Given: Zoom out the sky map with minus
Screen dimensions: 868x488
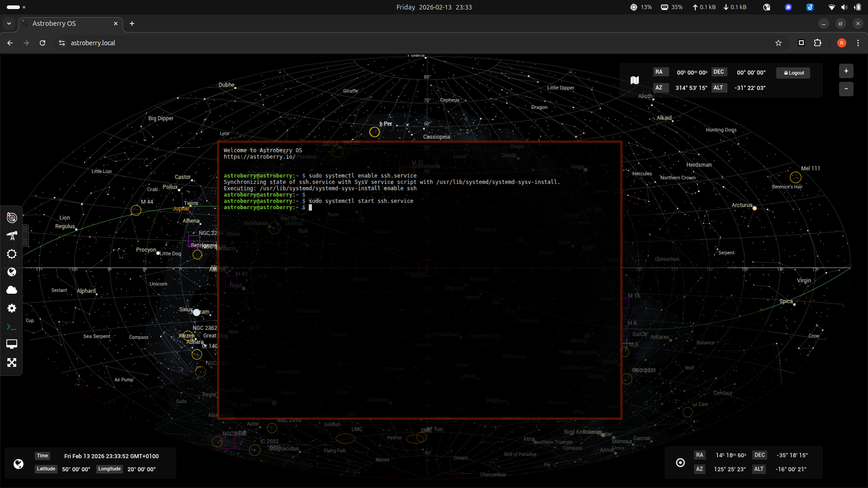Looking at the screenshot, I should pos(846,89).
